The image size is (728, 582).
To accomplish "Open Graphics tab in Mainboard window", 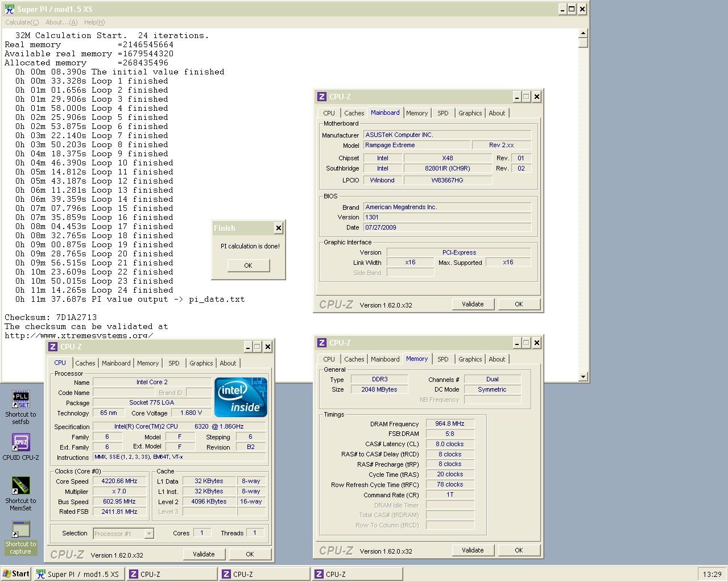I will pyautogui.click(x=470, y=113).
